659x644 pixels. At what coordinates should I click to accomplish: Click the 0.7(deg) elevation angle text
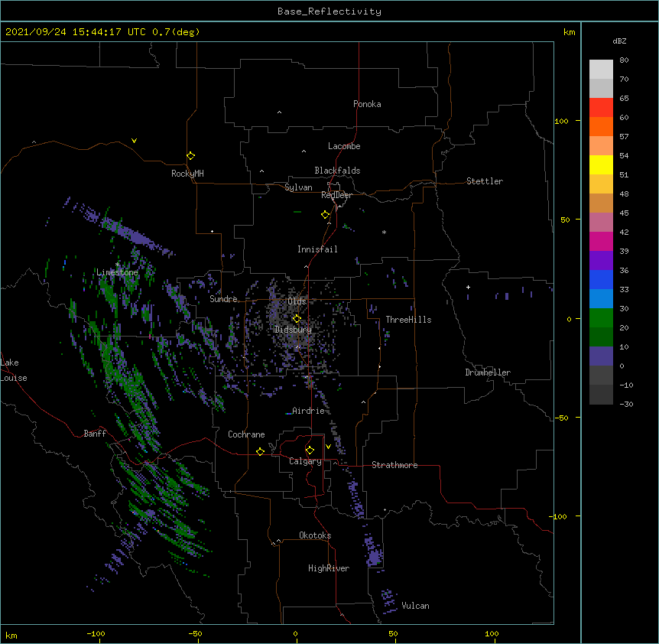[x=176, y=32]
